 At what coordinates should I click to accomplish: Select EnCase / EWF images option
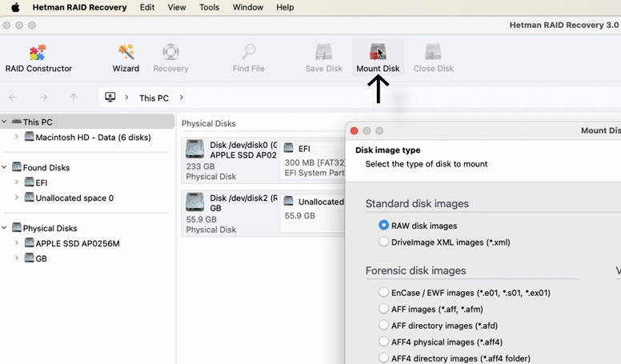383,292
